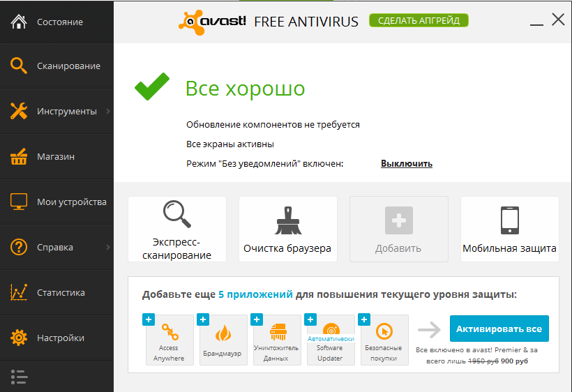This screenshot has height=392, width=572.
Task: Click text Обновление компонентов не требуется
Action: 273,124
